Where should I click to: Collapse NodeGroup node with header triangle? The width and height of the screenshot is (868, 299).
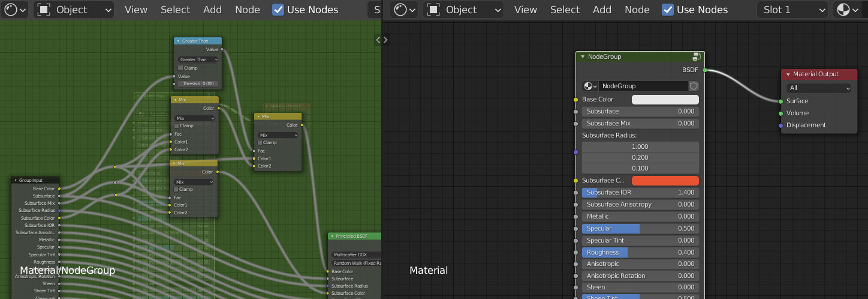583,56
